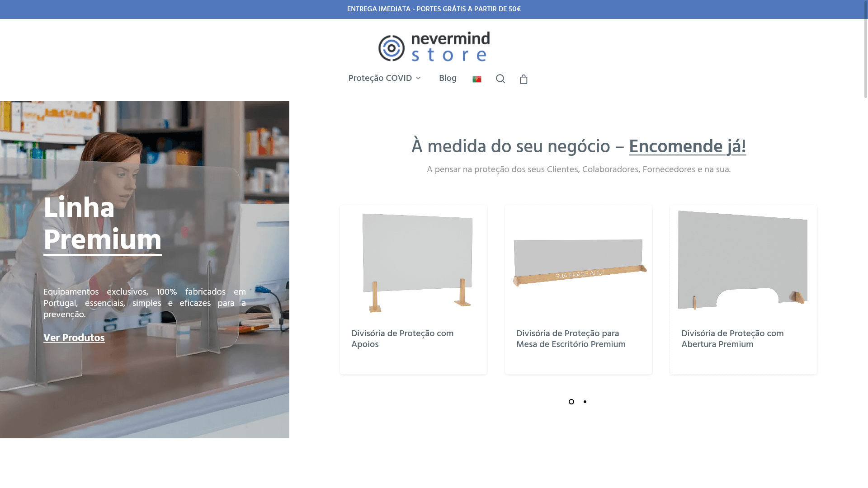The image size is (868, 488).
Task: Click the Ver Produtos link
Action: coord(74,338)
